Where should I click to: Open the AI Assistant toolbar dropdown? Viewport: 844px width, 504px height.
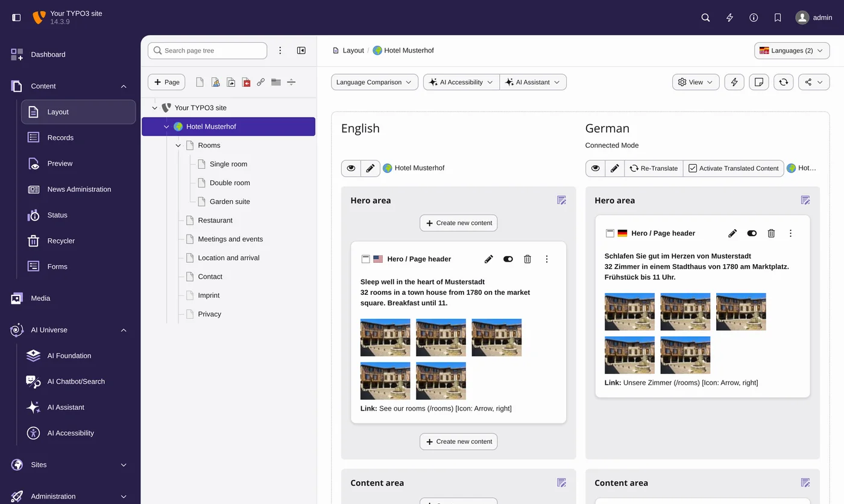[x=533, y=82]
